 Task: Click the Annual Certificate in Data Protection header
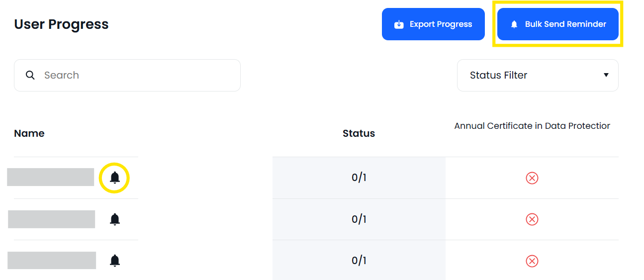pyautogui.click(x=532, y=126)
